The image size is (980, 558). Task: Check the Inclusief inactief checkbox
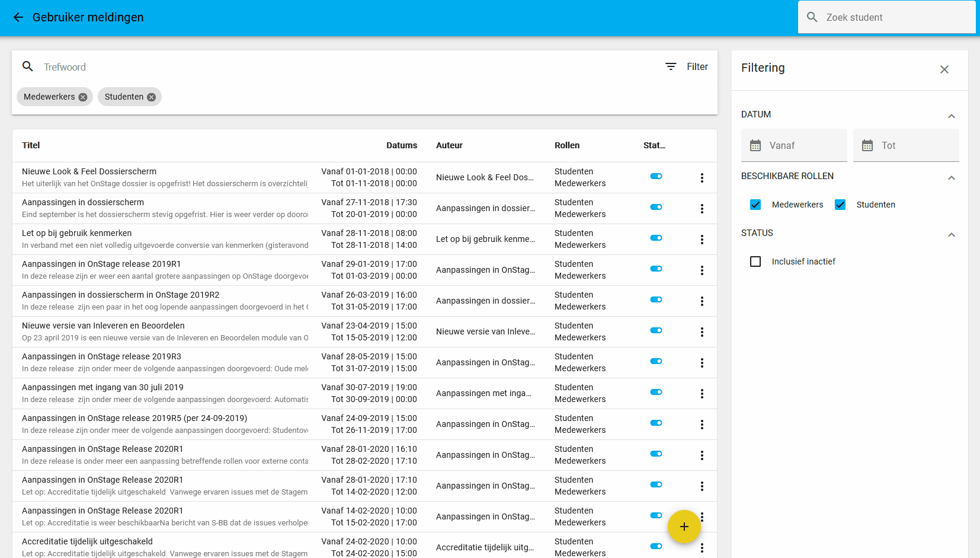click(x=755, y=262)
